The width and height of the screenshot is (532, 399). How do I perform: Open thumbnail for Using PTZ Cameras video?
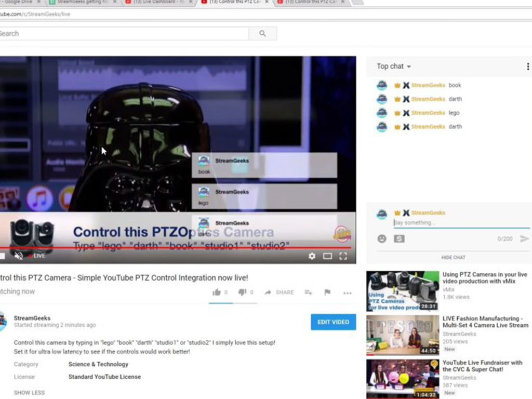click(x=403, y=291)
